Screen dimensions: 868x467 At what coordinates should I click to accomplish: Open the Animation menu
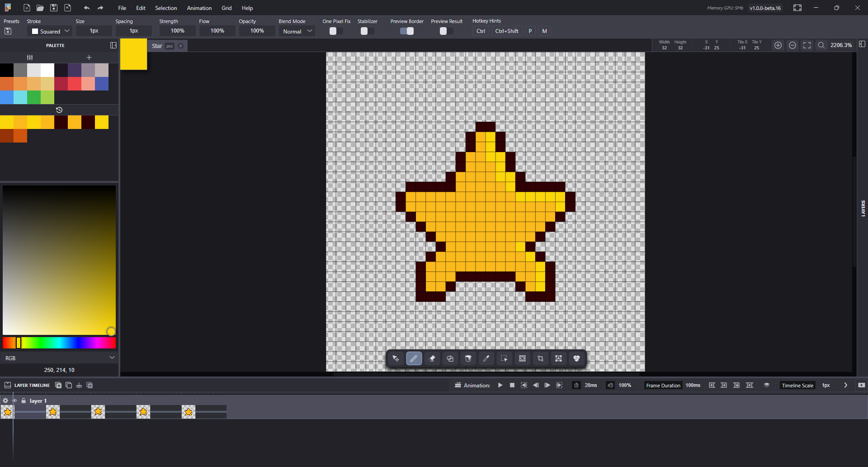(x=199, y=8)
